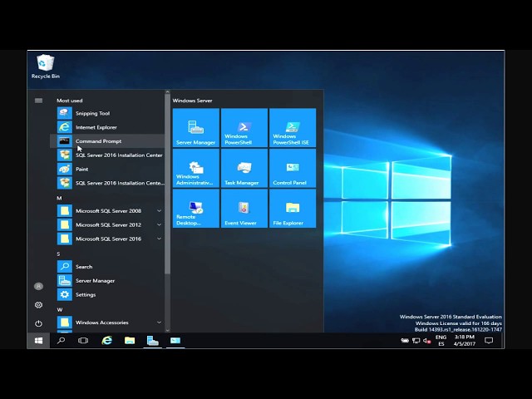Click the apps list scrollbar thumb

[167, 185]
